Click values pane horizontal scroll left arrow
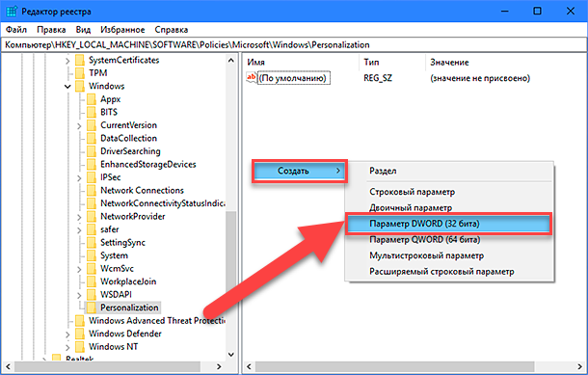This screenshot has height=375, width=588. tap(249, 366)
